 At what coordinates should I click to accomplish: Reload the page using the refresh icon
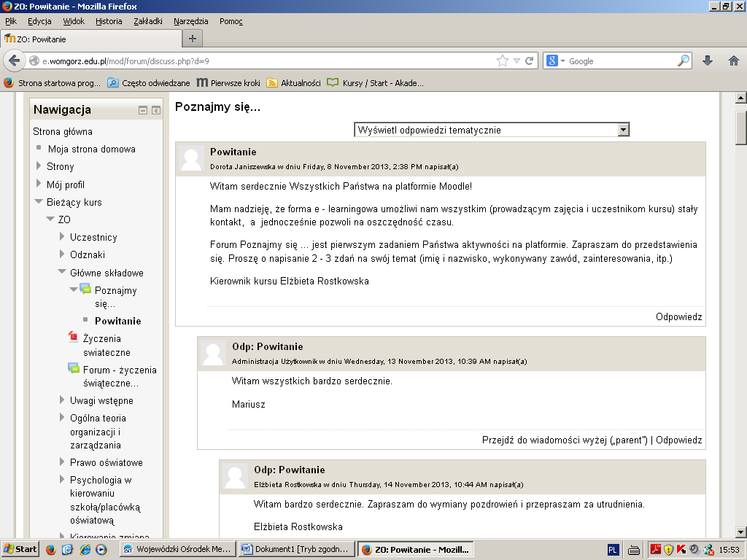pos(530,61)
